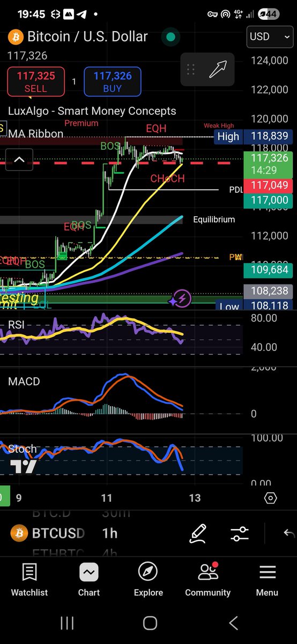Tap the 117,326 BUY button
The height and width of the screenshot is (644, 297).
pyautogui.click(x=113, y=82)
